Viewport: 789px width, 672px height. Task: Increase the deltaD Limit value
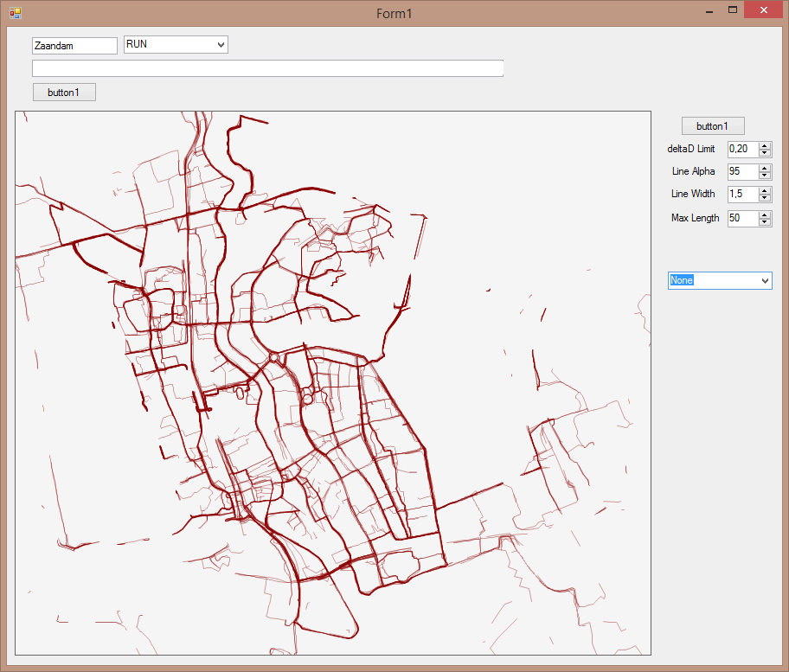[765, 146]
